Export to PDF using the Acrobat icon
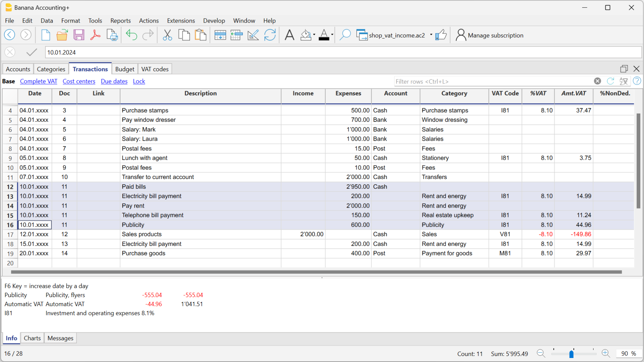This screenshot has width=644, height=362. pos(95,35)
